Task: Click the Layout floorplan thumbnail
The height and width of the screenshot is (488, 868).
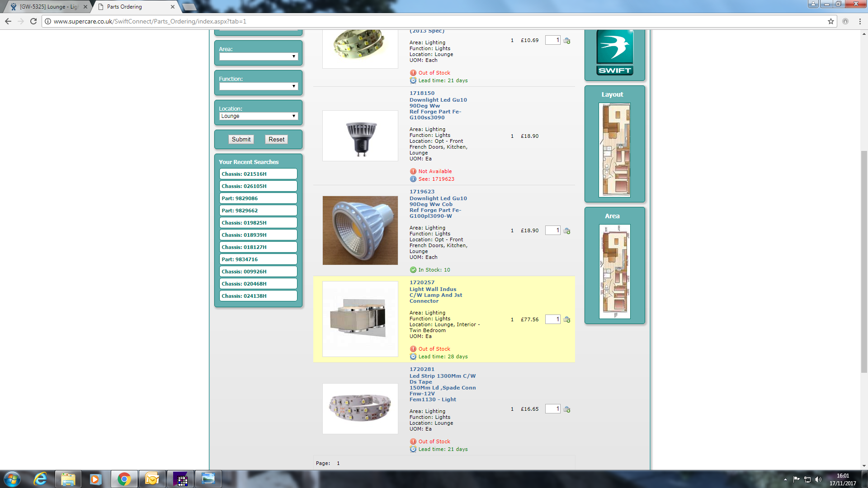Action: point(614,150)
